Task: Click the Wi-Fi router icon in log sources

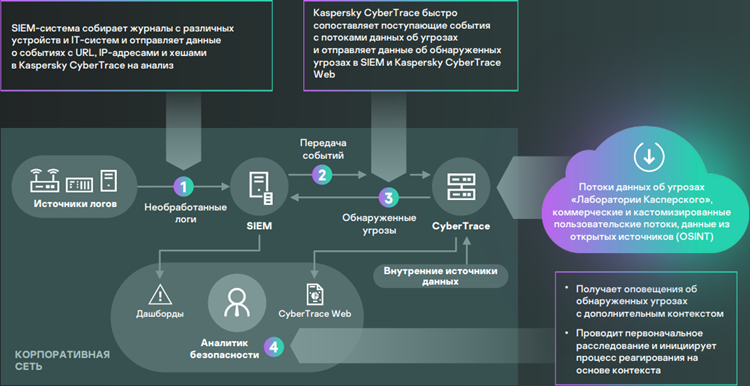Action: (44, 180)
